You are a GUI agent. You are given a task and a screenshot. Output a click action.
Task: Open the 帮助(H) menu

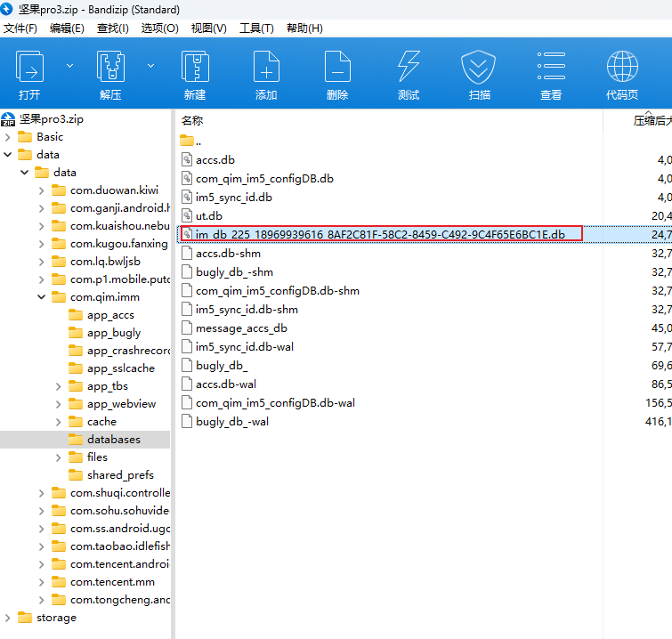click(x=304, y=28)
